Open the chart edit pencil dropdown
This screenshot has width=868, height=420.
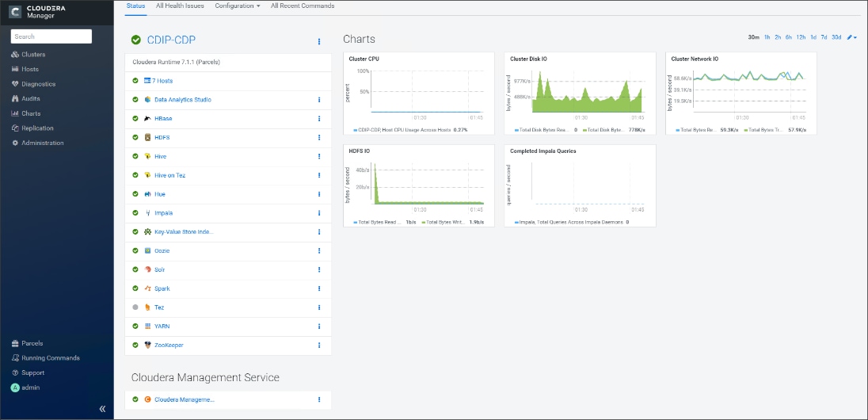coord(852,37)
